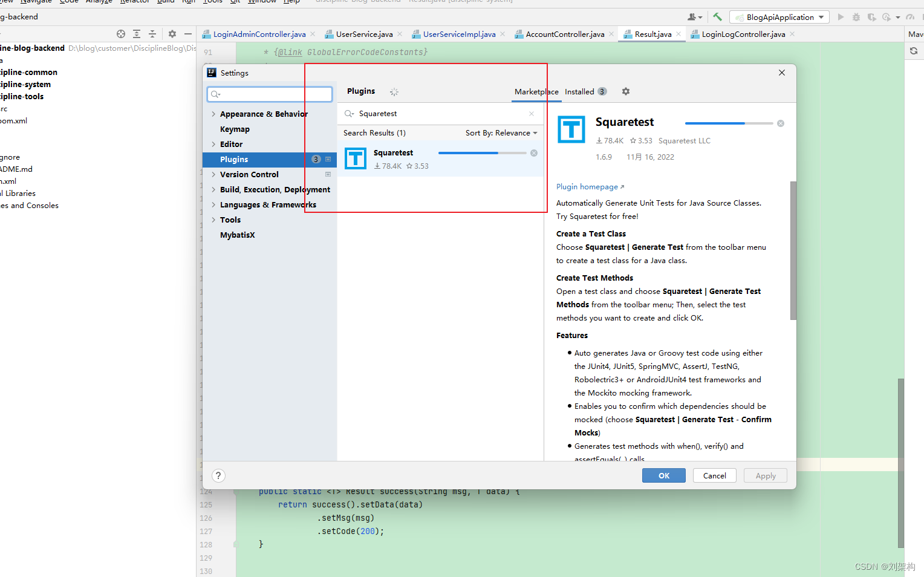Click the plugin description scrollbar

click(793, 250)
